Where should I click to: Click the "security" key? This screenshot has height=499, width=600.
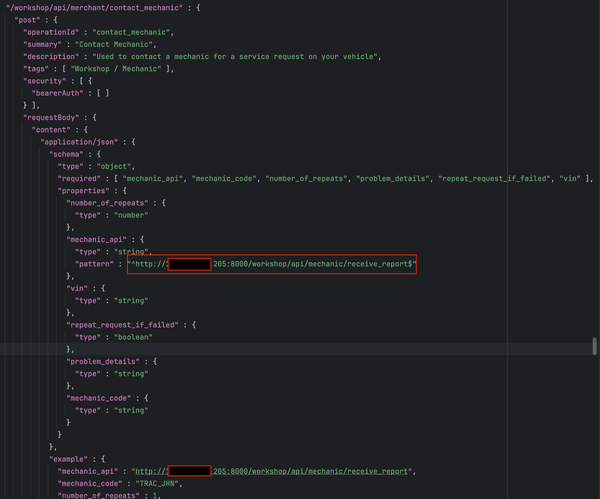pos(44,81)
